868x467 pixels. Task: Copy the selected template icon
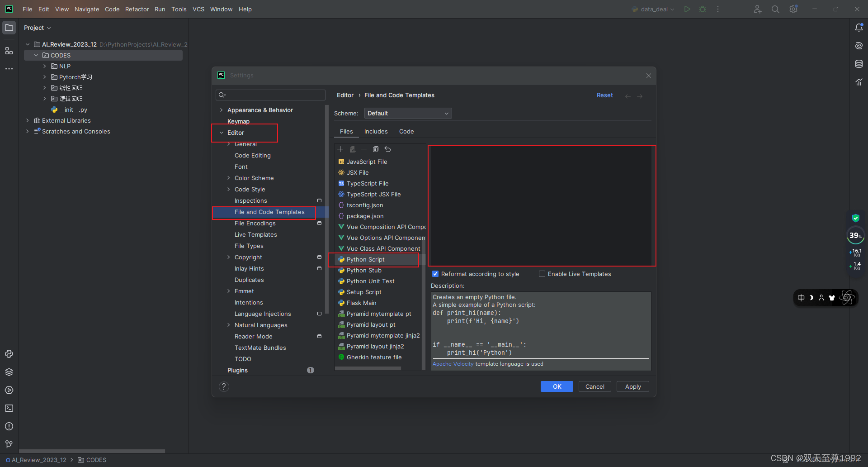(376, 149)
